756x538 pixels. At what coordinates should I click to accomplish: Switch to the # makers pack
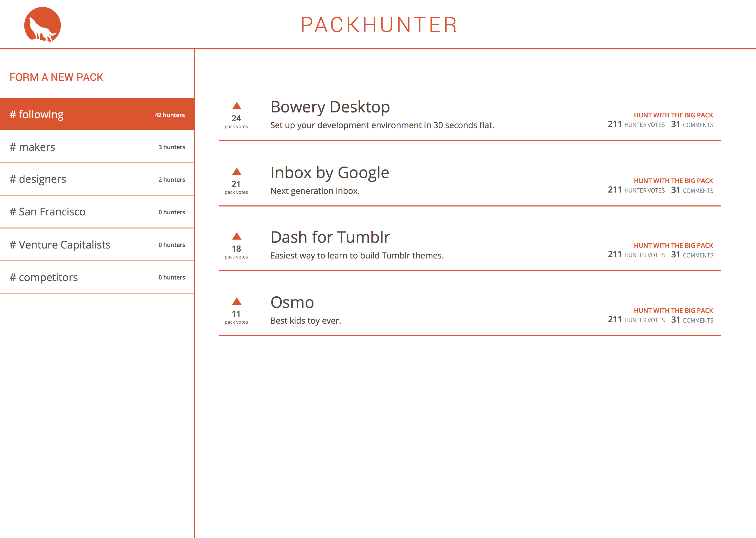(x=97, y=147)
